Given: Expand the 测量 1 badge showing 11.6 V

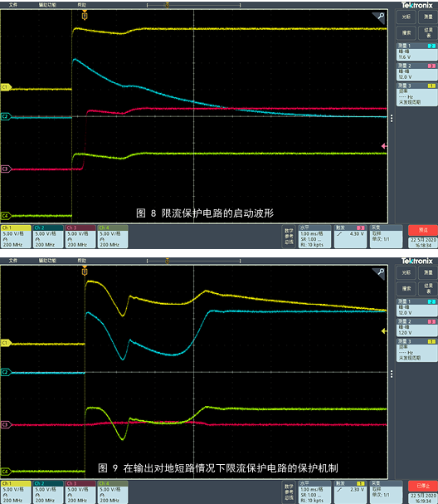Looking at the screenshot, I should click(416, 51).
